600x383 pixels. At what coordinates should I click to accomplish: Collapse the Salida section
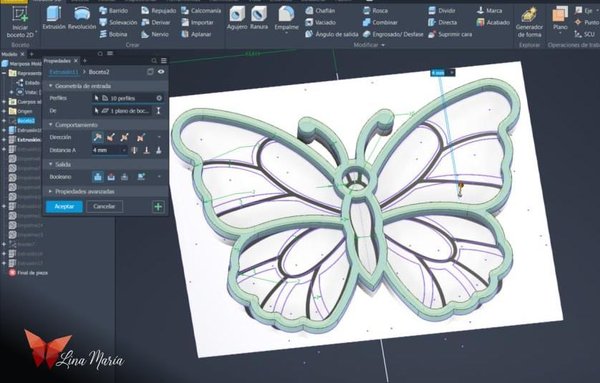pos(51,164)
